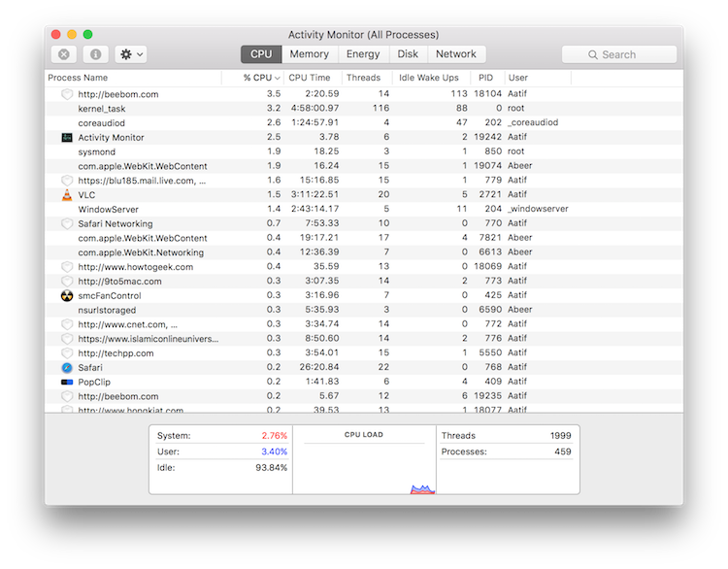Viewport: 728px width, 569px height.
Task: Switch to the Memory tab
Action: (310, 54)
